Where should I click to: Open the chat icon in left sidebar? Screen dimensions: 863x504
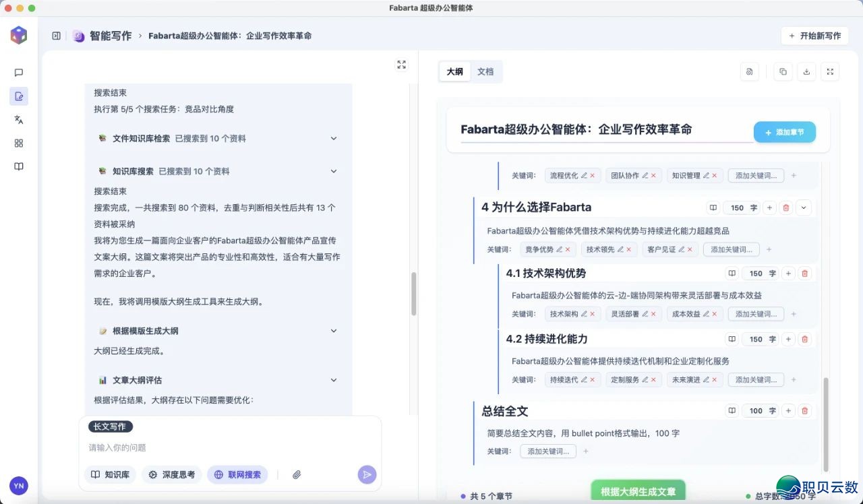[x=19, y=73]
